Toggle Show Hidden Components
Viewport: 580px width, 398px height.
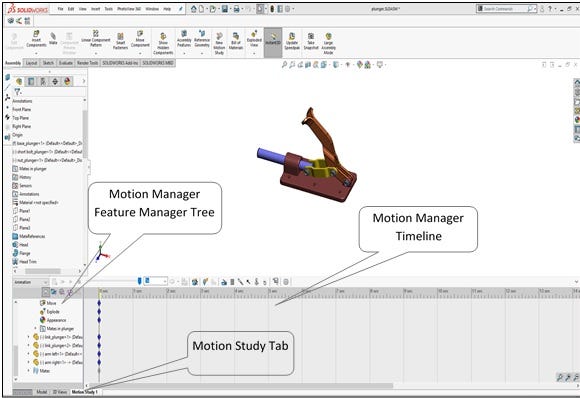point(163,43)
